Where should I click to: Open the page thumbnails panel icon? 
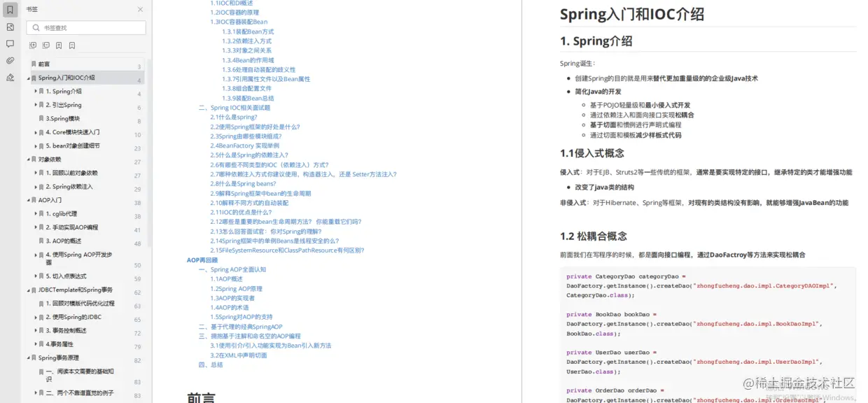pos(10,27)
